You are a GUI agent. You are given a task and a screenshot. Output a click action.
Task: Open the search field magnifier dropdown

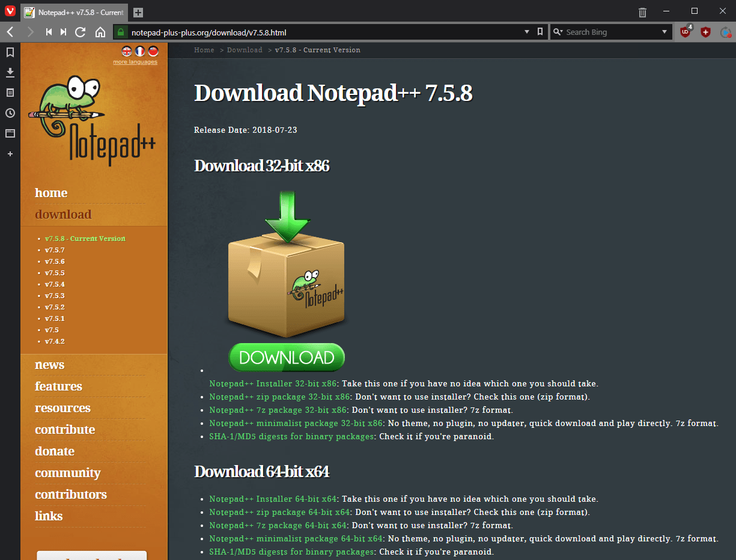(559, 32)
